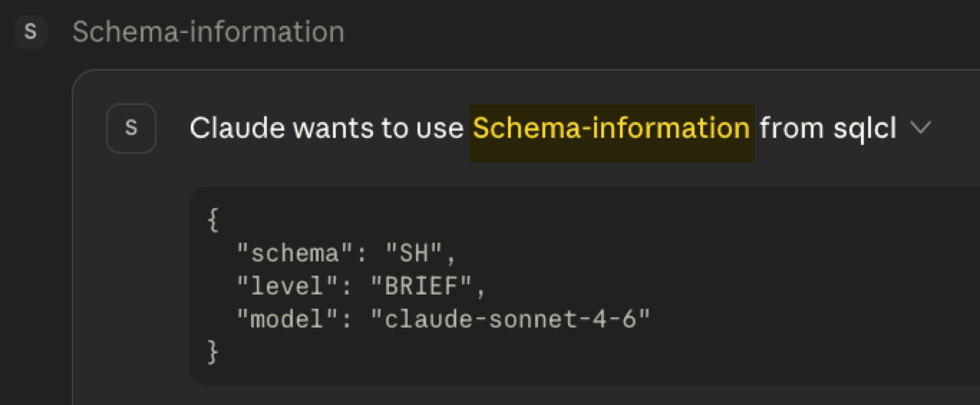
Task: Click the "claude-sonnet-4-6" model value
Action: pos(509,319)
